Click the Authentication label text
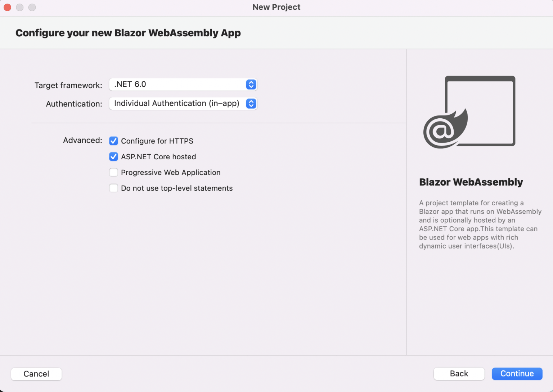This screenshot has width=553, height=392. pos(74,104)
